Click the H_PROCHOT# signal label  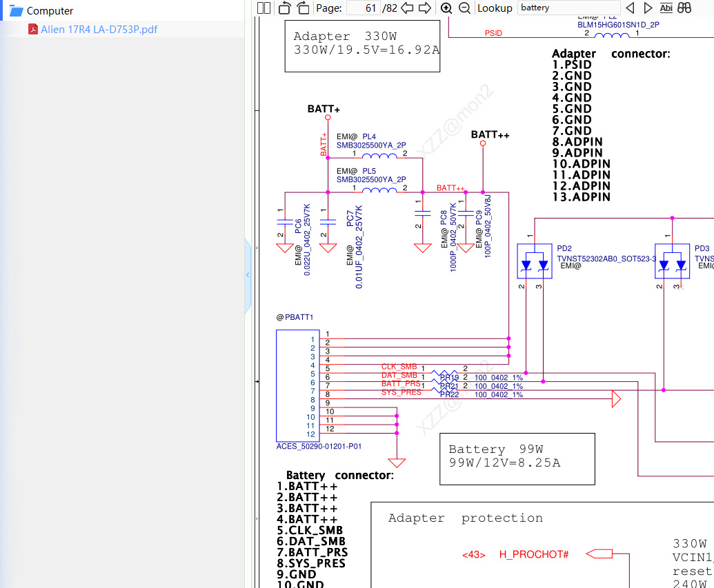[x=534, y=555]
